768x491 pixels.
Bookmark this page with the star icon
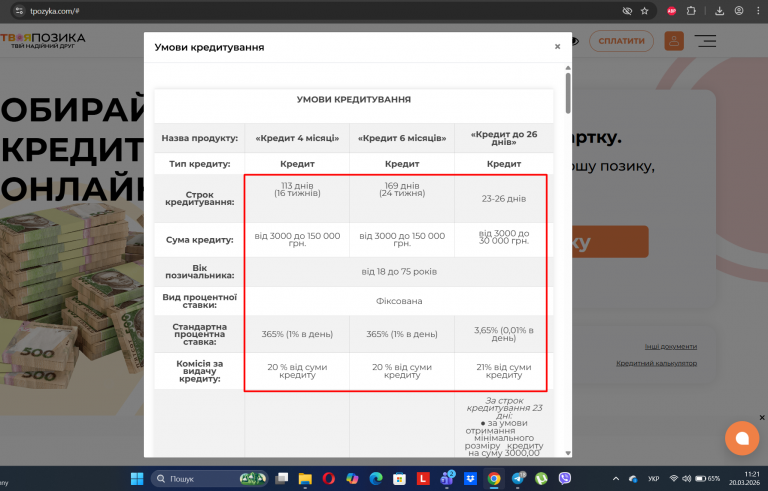(645, 11)
